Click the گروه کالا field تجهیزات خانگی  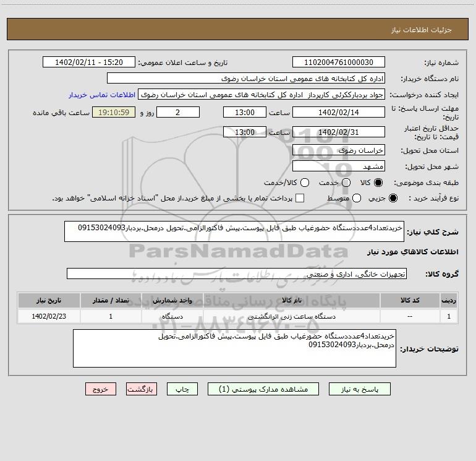(237, 274)
